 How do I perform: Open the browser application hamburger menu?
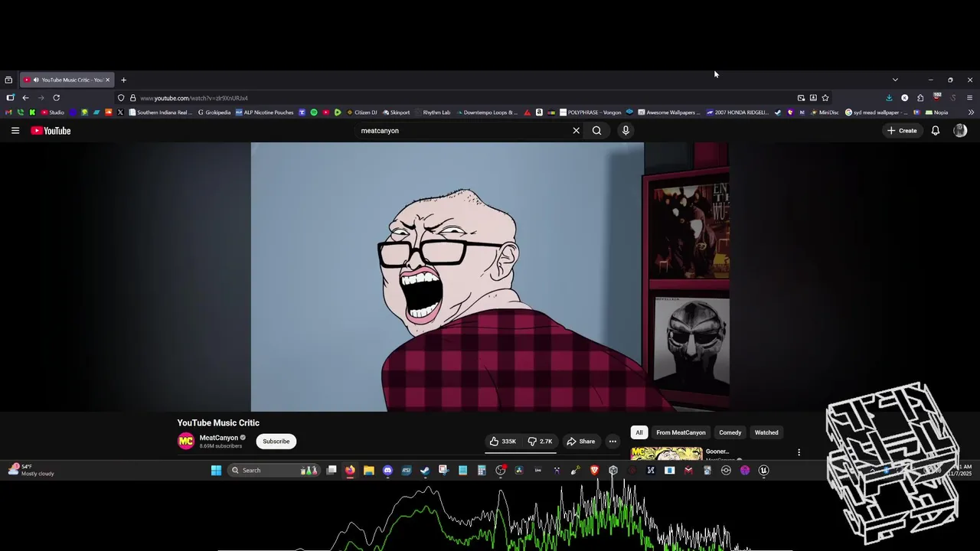[969, 98]
